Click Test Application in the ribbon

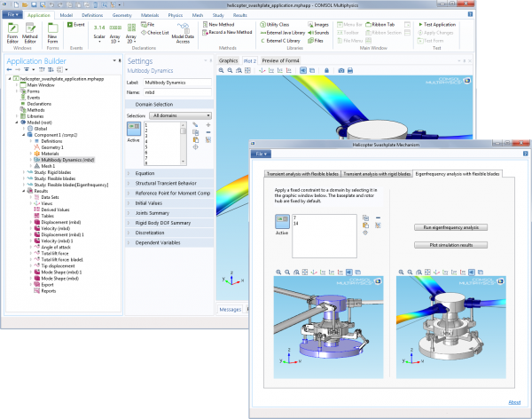click(x=437, y=25)
